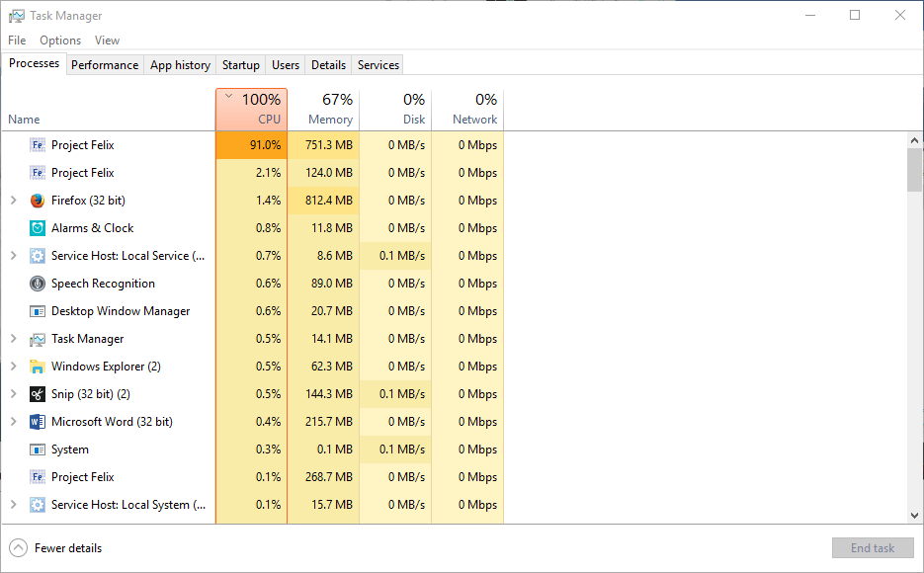Viewport: 924px width, 573px height.
Task: Click the 20.7 MB memory cell
Action: (x=323, y=311)
